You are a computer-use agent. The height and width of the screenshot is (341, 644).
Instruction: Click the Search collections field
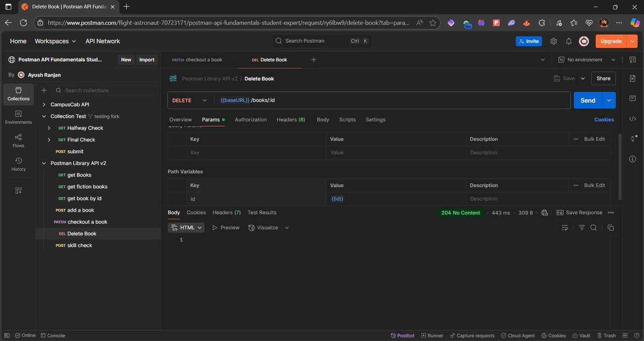point(106,91)
